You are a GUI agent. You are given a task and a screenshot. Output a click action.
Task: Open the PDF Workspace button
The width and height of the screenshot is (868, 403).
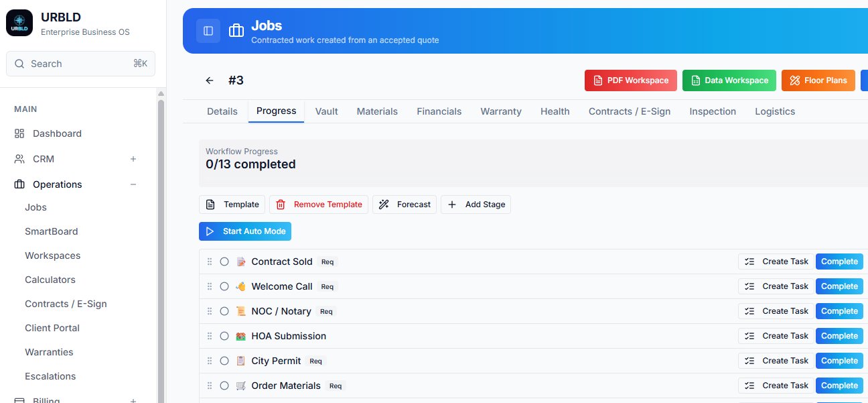(x=631, y=80)
